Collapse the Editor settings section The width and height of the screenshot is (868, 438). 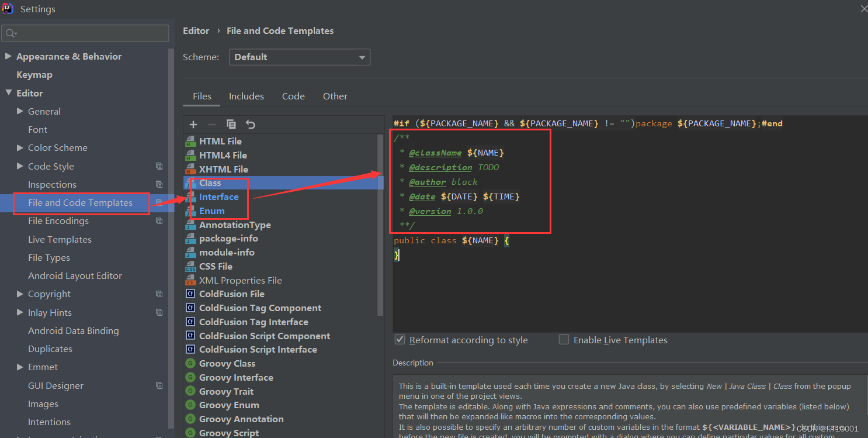click(x=8, y=93)
